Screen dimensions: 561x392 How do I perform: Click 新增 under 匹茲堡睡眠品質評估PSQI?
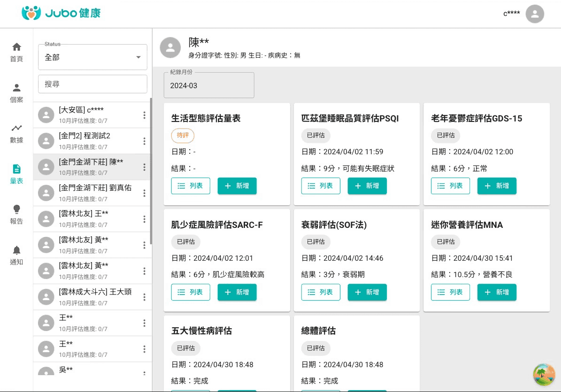367,186
